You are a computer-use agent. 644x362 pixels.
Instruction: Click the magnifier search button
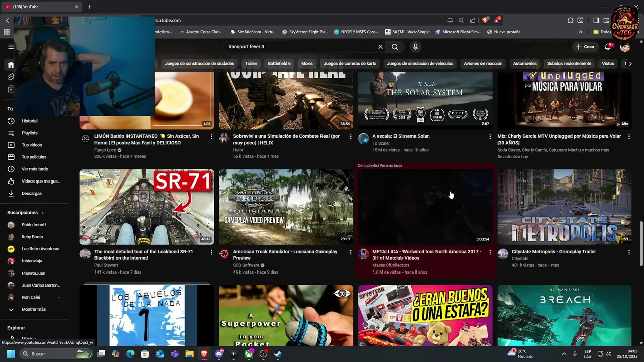395,47
